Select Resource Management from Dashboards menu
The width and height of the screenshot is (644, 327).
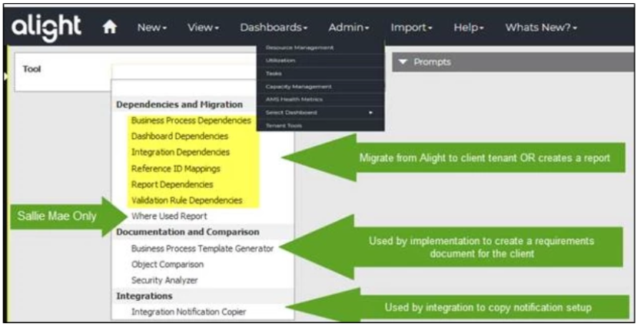click(x=320, y=48)
